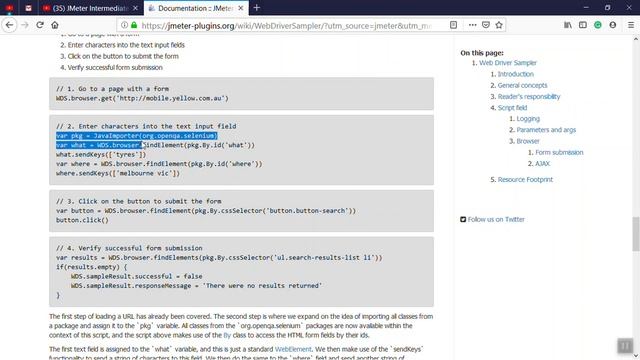Viewport: 640px width, 360px height.
Task: Open Parameters and args link
Action: click(x=546, y=130)
